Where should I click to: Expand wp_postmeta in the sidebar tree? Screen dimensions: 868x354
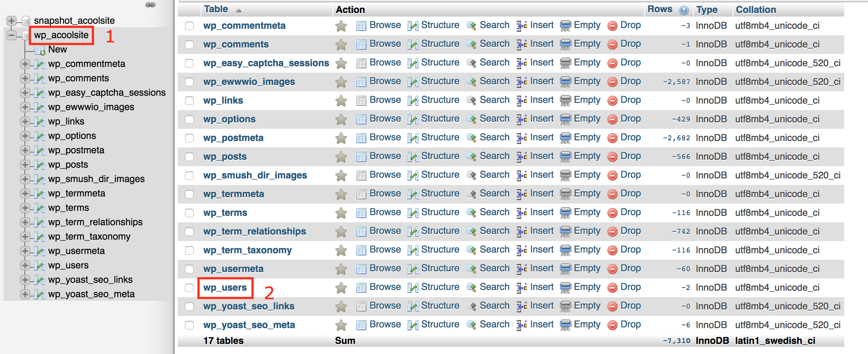(x=25, y=150)
